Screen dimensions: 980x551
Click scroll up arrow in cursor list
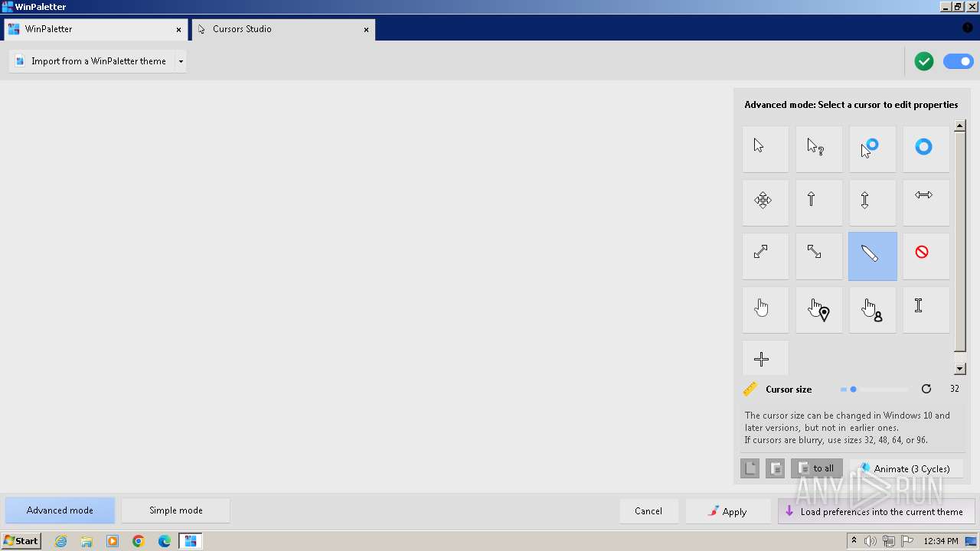tap(960, 126)
